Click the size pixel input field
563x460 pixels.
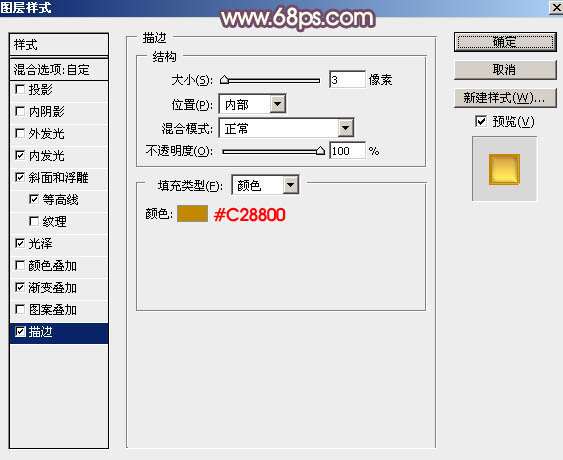[x=347, y=79]
